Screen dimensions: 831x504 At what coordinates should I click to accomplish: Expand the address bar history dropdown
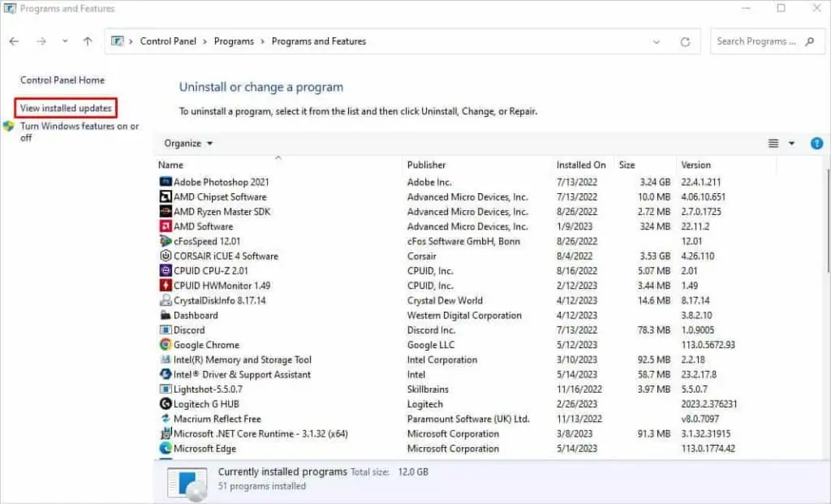(656, 41)
